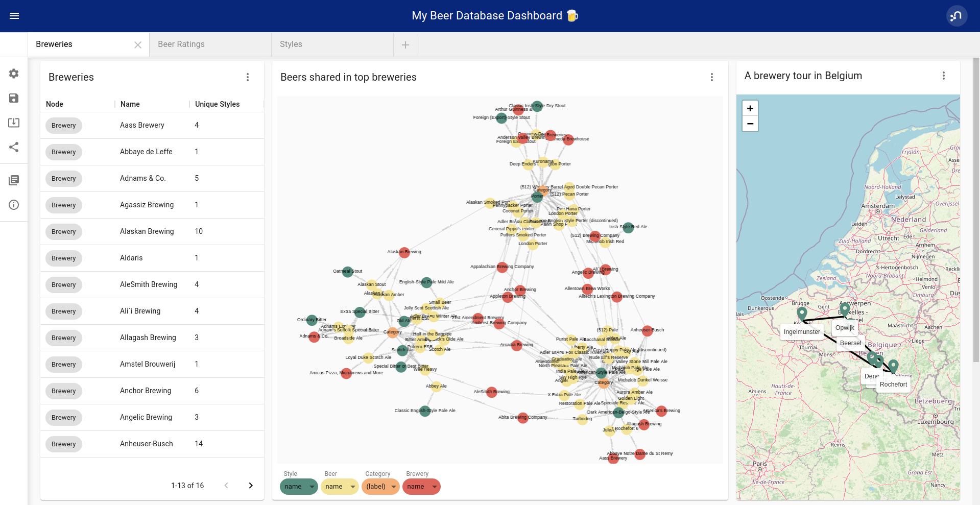Viewport: 980px width, 505px height.
Task: Select the Allagash Brewing name cell
Action: click(x=148, y=338)
